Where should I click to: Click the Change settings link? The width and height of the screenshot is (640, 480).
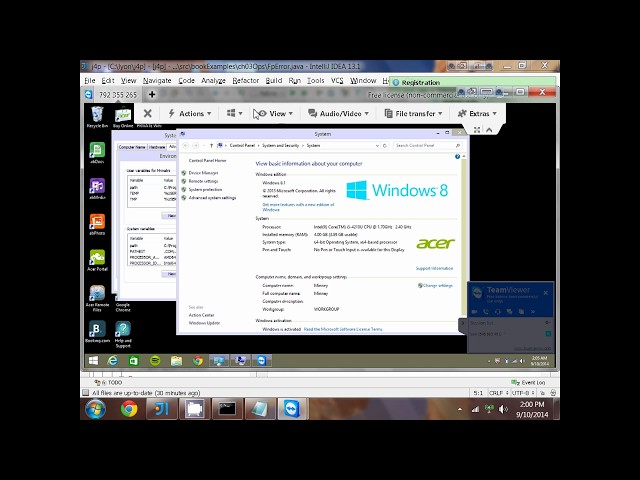tap(435, 286)
